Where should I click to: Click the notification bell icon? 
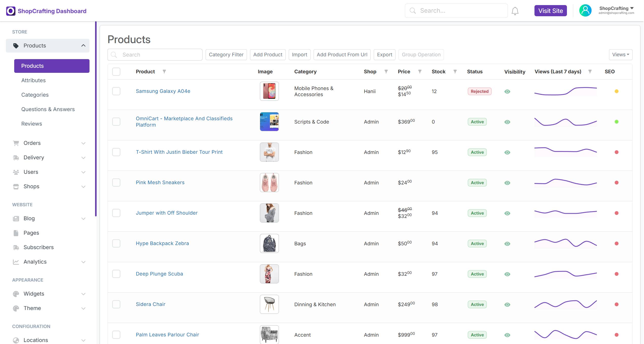tap(515, 11)
